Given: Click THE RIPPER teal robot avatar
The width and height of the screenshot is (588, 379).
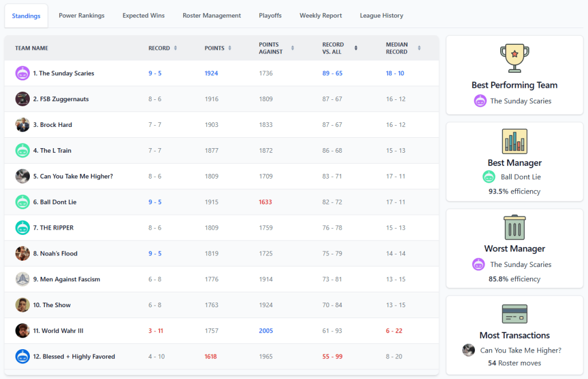Looking at the screenshot, I should tap(22, 228).
